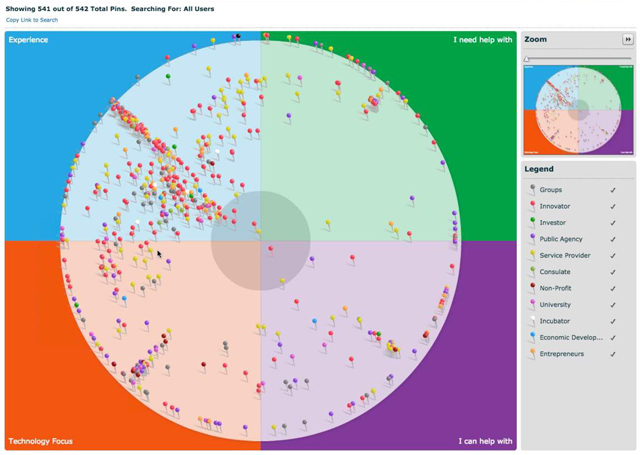
Task: Click the white Incubator pin icon in legend
Action: [533, 321]
